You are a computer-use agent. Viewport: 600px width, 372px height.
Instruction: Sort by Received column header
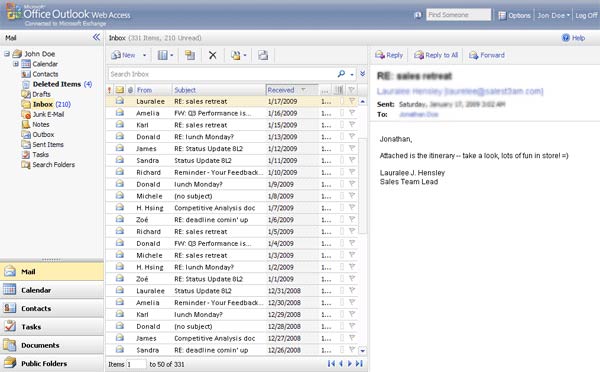292,90
